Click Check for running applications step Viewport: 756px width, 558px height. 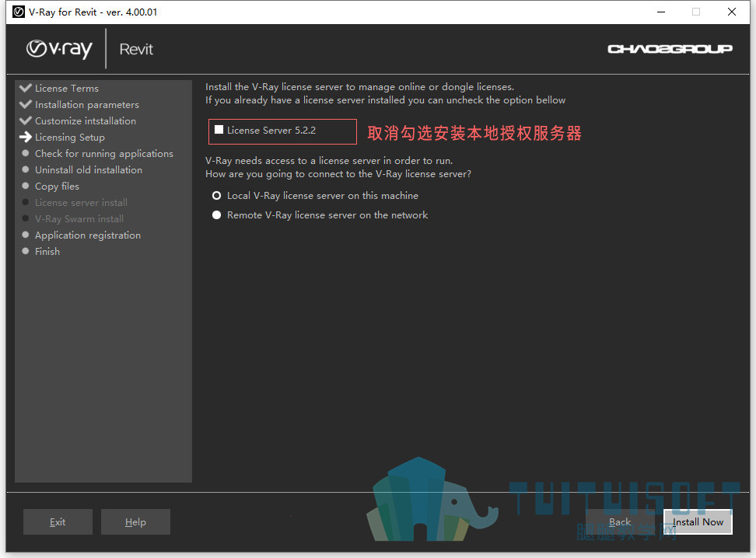(x=104, y=154)
